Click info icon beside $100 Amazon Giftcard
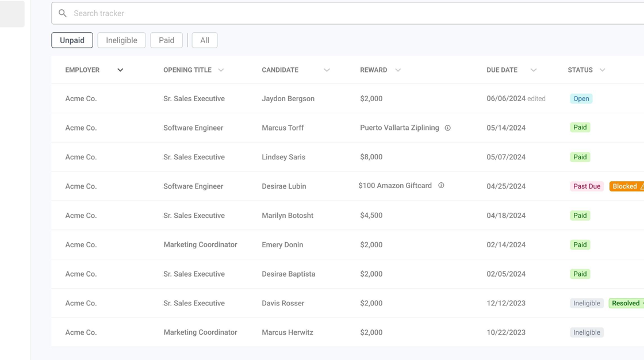The image size is (644, 360). coord(441,185)
